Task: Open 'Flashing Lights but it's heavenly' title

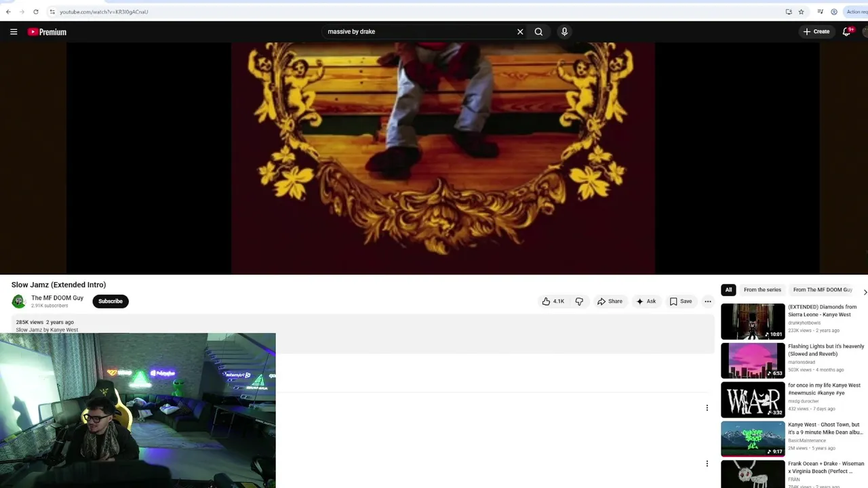Action: point(826,350)
